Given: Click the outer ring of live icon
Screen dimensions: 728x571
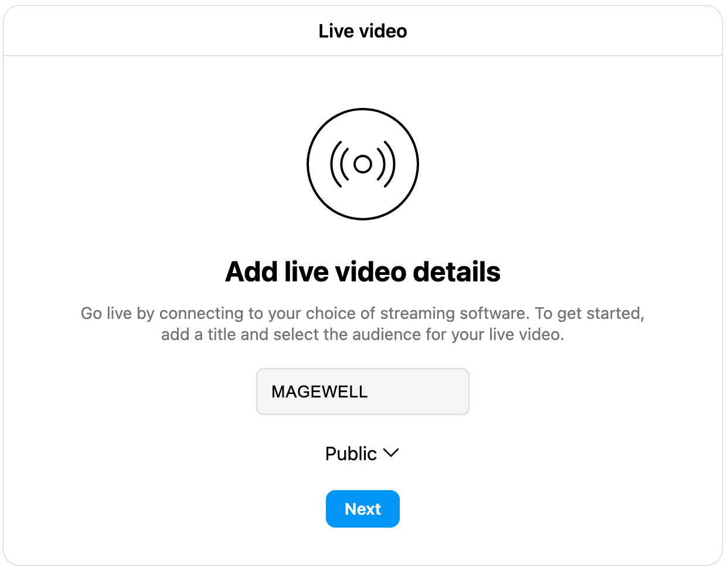Looking at the screenshot, I should click(363, 110).
